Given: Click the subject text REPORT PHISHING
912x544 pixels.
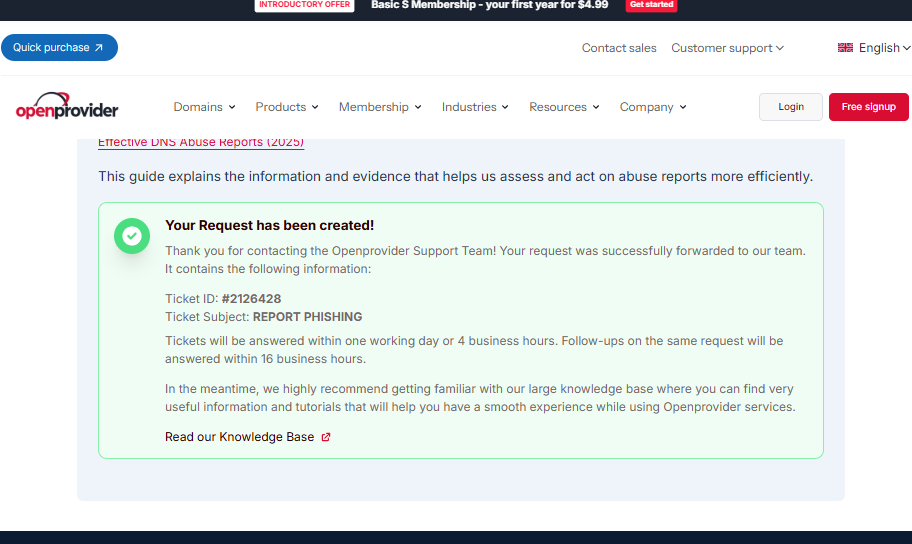Looking at the screenshot, I should coord(307,317).
